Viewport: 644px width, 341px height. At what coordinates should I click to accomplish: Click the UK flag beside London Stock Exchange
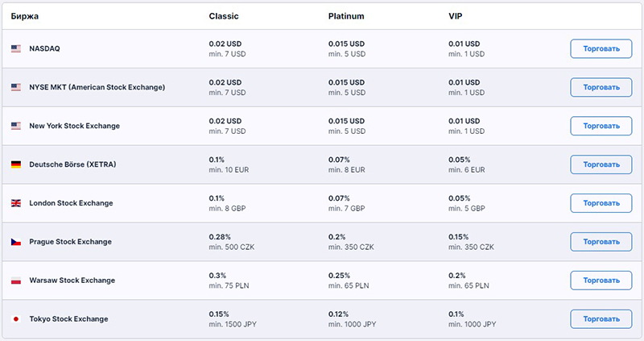16,203
